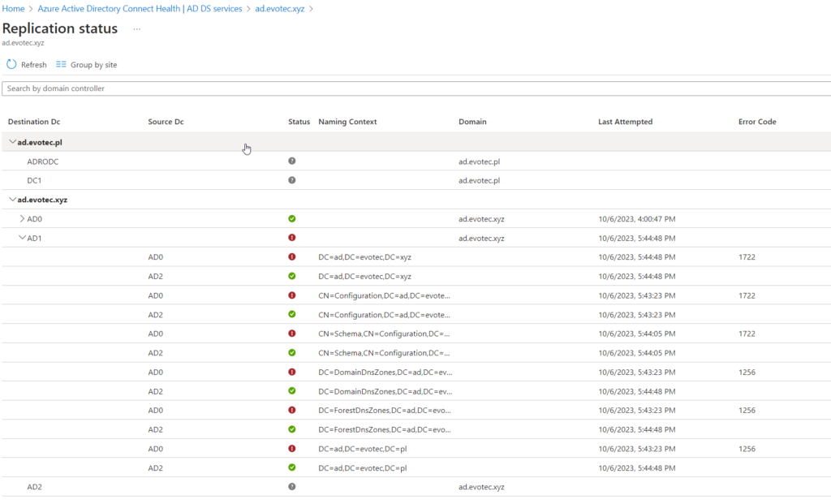This screenshot has height=504, width=831.
Task: Collapse the ad.evotec.pl domain group
Action: click(x=12, y=142)
